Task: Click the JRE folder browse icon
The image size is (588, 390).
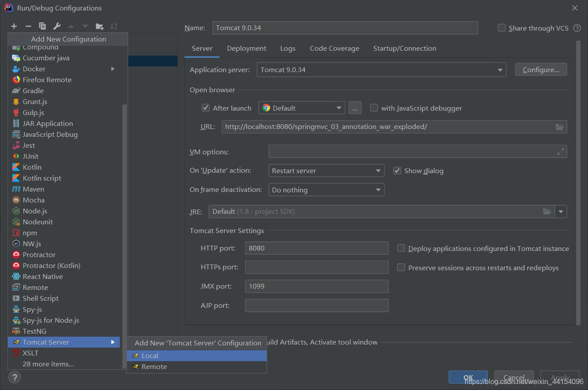Action: 547,212
